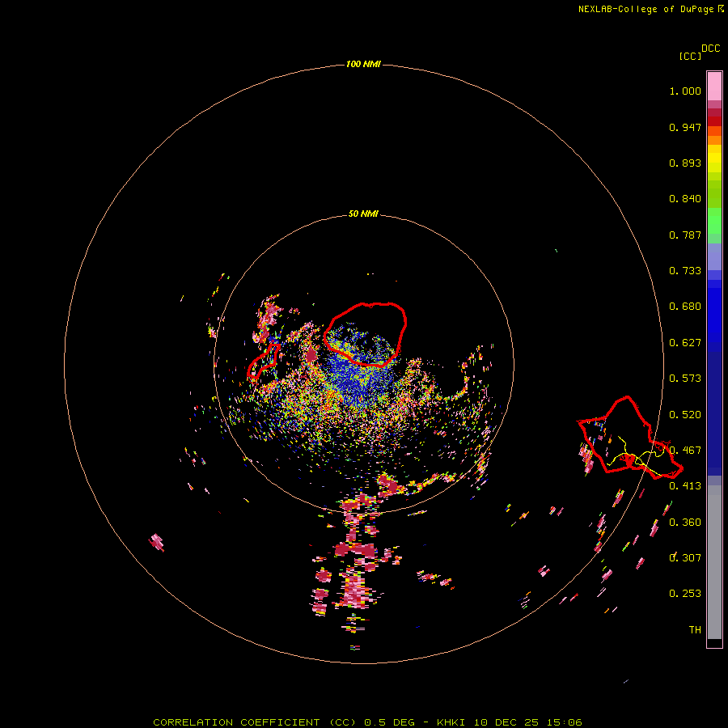The width and height of the screenshot is (728, 728).
Task: Click the 50 NMI range ring label
Action: point(363,214)
